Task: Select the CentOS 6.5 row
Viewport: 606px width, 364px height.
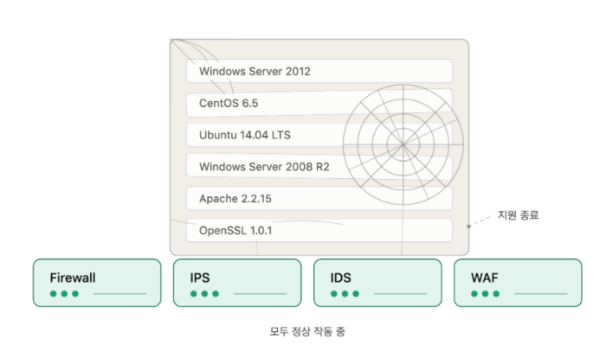Action: click(x=319, y=103)
